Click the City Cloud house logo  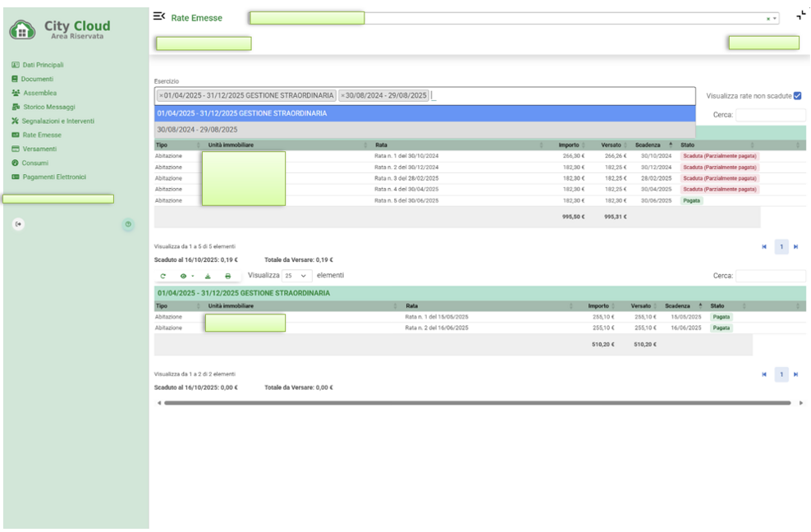pyautogui.click(x=22, y=30)
